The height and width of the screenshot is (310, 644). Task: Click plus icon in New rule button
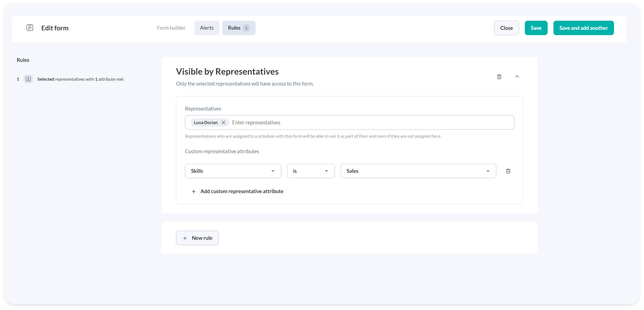click(x=185, y=238)
